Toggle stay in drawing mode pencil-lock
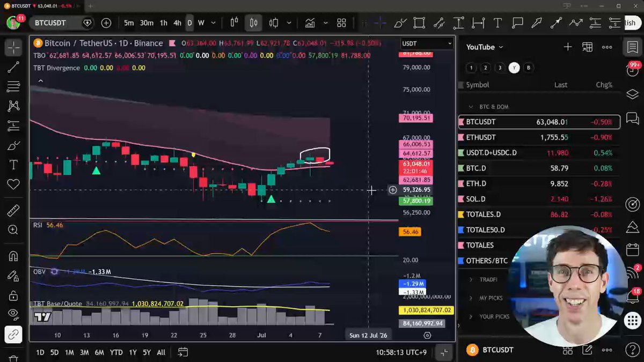The width and height of the screenshot is (644, 362). (13, 276)
